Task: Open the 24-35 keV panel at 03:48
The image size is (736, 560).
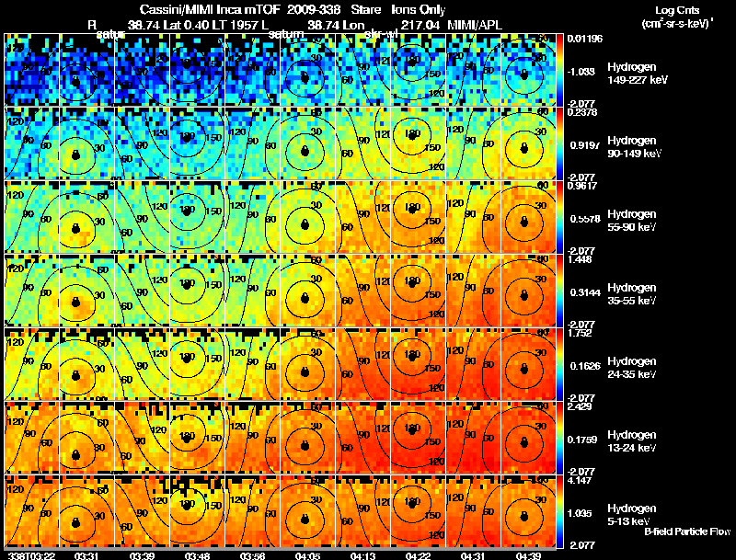Action: (197, 364)
